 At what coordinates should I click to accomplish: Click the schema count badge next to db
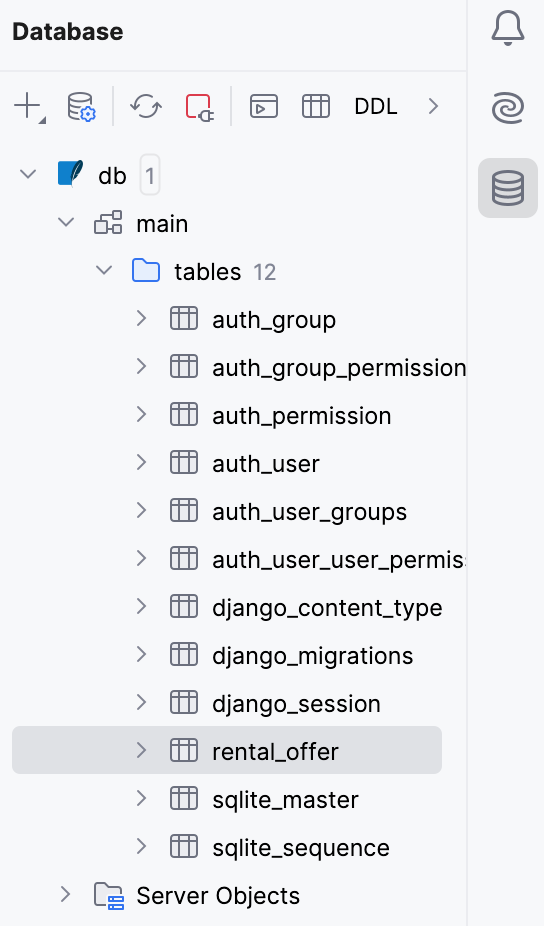click(150, 175)
